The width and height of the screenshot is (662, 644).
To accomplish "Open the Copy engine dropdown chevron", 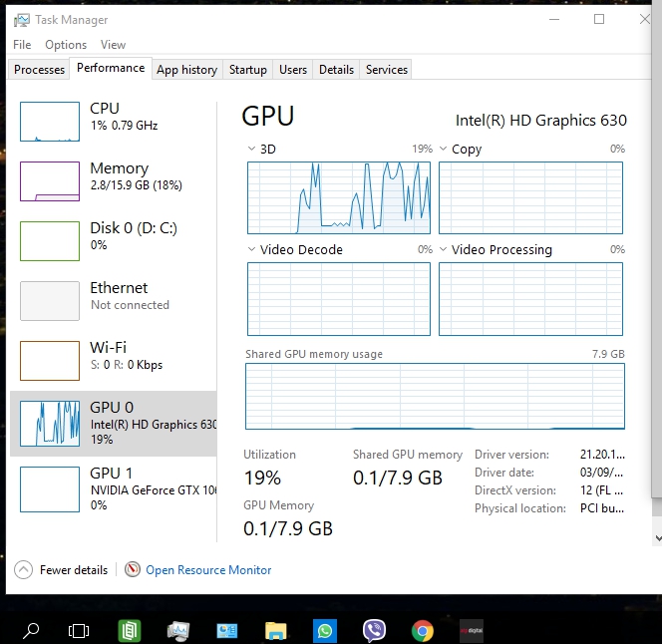I will (x=443, y=149).
